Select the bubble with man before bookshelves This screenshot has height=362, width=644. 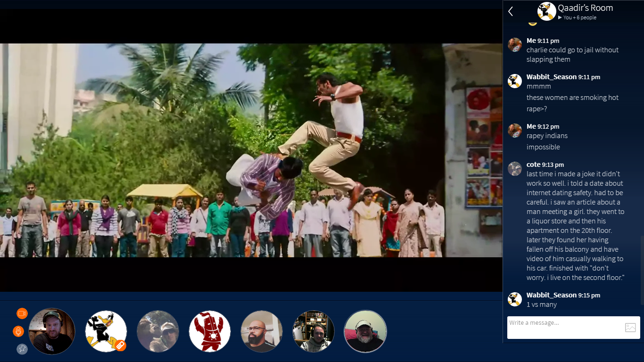pos(314,331)
